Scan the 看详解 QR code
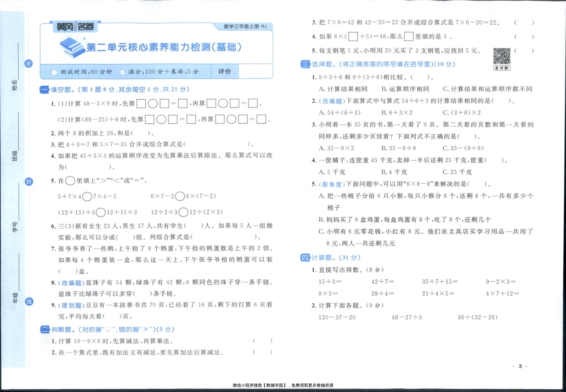This screenshot has width=566, height=392. pyautogui.click(x=502, y=55)
